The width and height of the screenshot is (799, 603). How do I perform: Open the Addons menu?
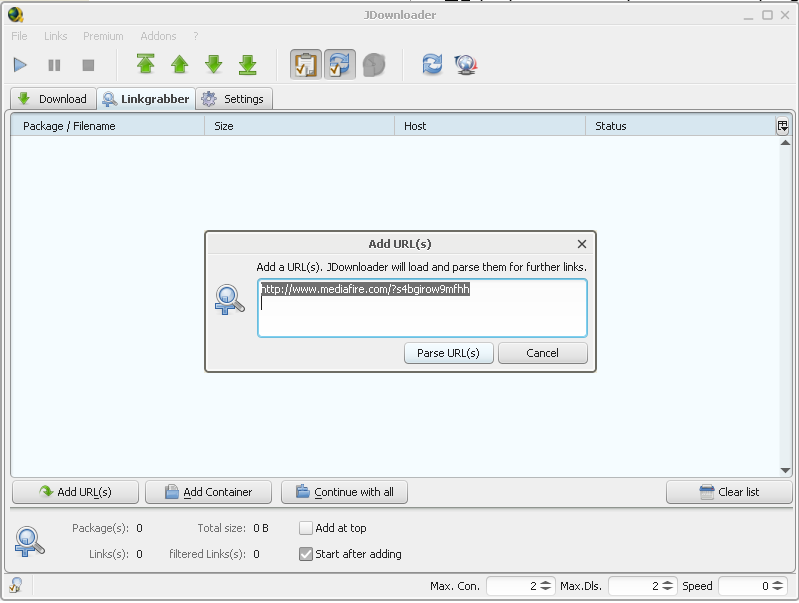tap(158, 36)
